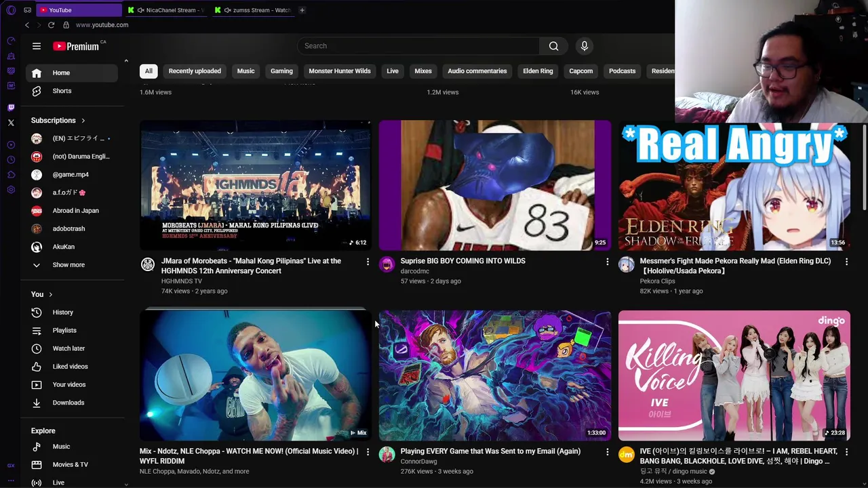The height and width of the screenshot is (488, 868).
Task: Open a new browser tab with plus icon
Action: click(x=302, y=10)
